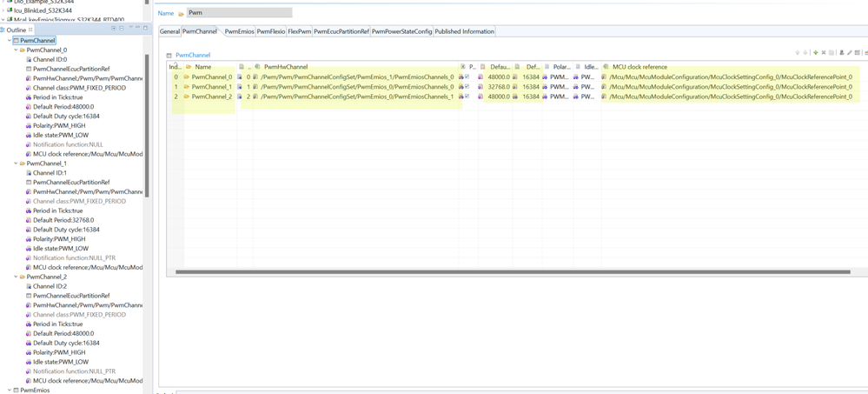This screenshot has width=868, height=394.
Task: Click the folder icon of PwmChannel_2 table row
Action: (187, 97)
